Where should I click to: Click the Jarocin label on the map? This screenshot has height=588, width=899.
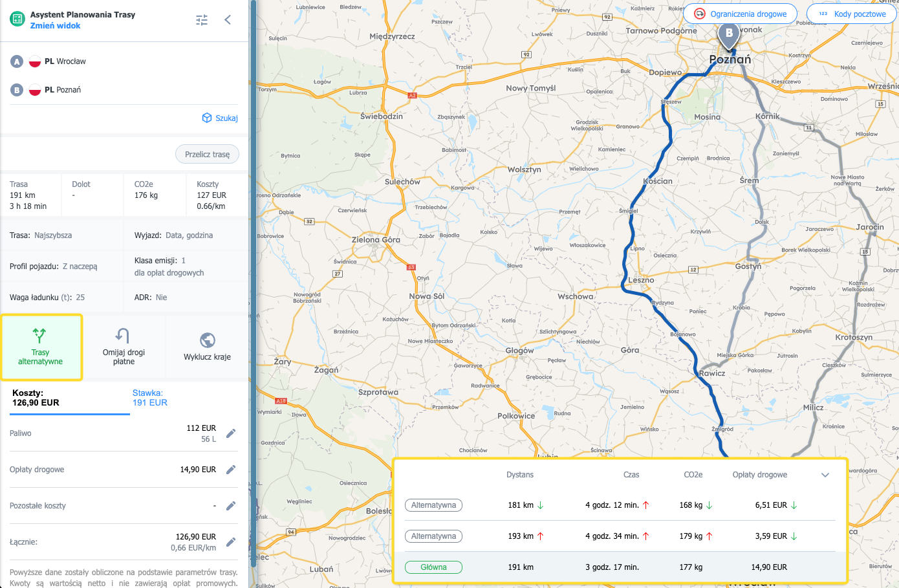(869, 227)
